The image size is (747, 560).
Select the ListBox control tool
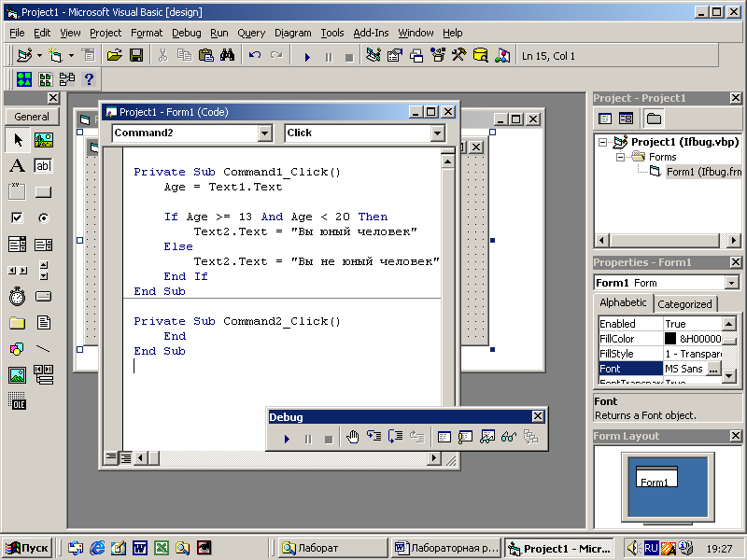43,245
